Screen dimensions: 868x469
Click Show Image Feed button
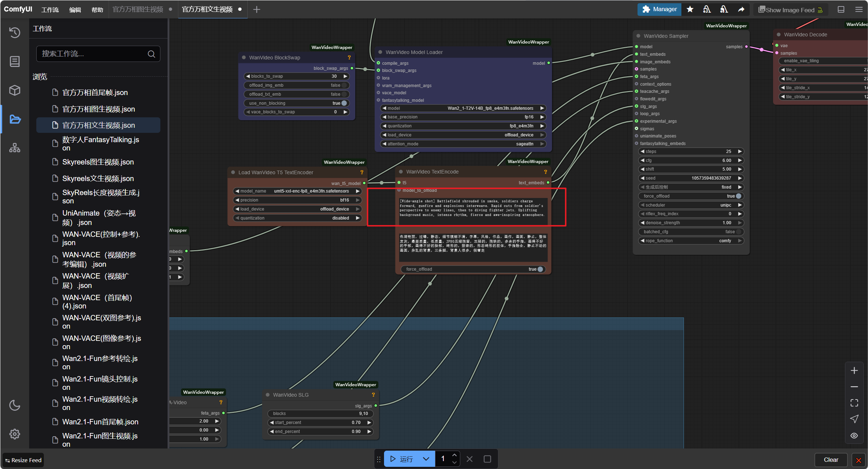[791, 10]
